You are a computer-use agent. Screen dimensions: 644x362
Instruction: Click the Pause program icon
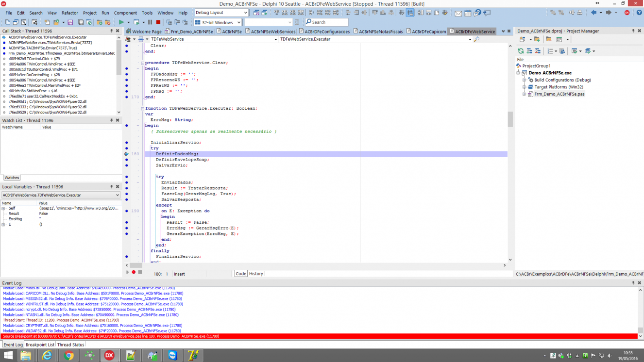(150, 22)
